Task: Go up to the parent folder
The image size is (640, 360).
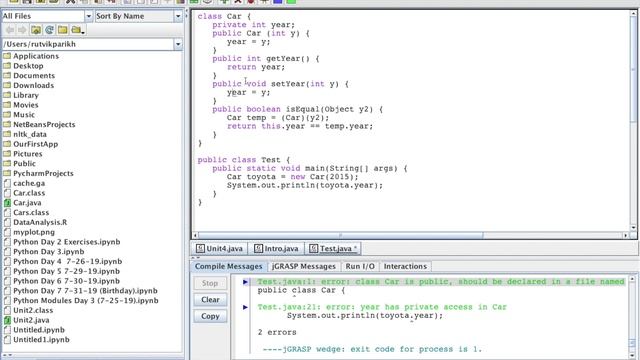Action: [x=36, y=30]
